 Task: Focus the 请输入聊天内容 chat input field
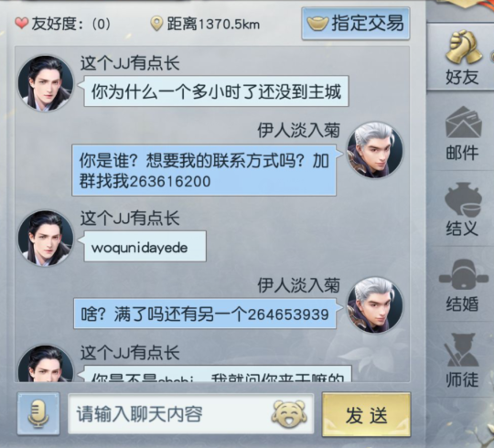click(191, 414)
